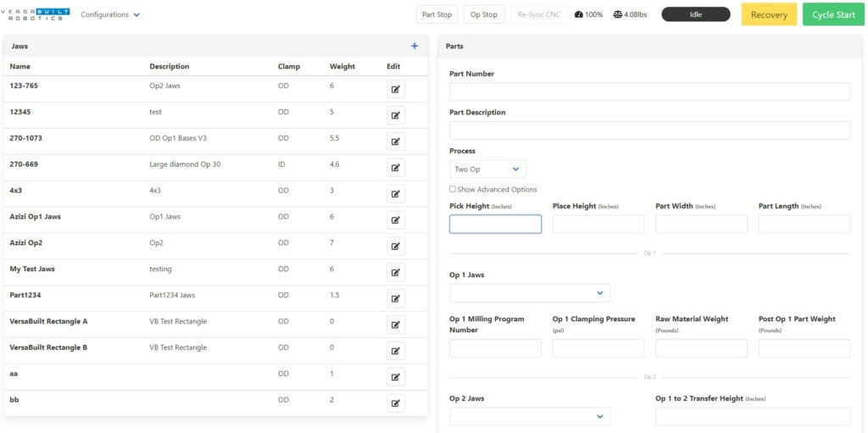Edit the 270-1073 jaw row
868x433 pixels.
[x=396, y=142]
